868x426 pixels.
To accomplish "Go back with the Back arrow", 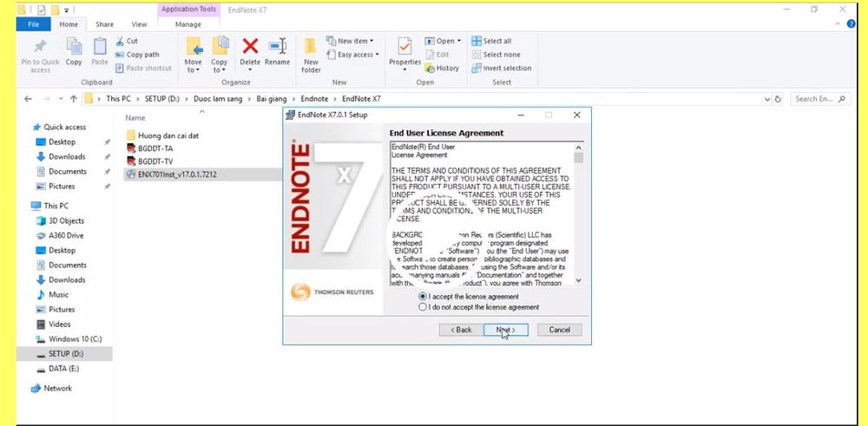I will click(x=29, y=99).
